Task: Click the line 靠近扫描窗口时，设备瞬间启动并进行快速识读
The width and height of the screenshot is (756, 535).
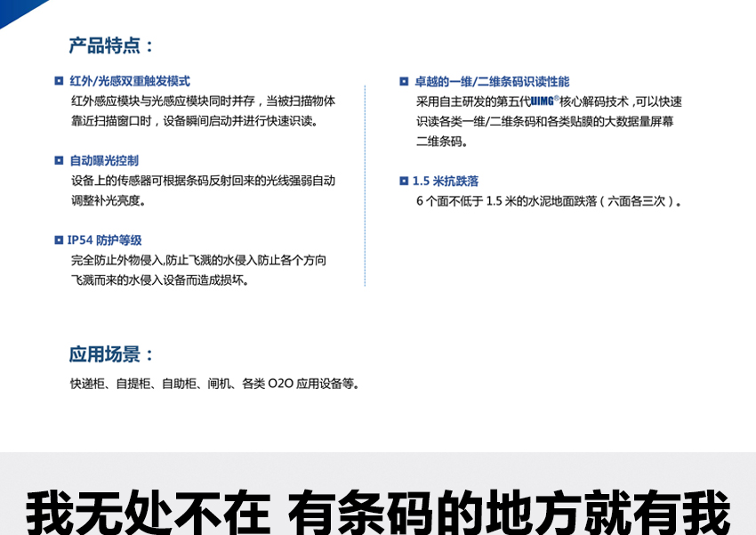Action: pyautogui.click(x=196, y=121)
